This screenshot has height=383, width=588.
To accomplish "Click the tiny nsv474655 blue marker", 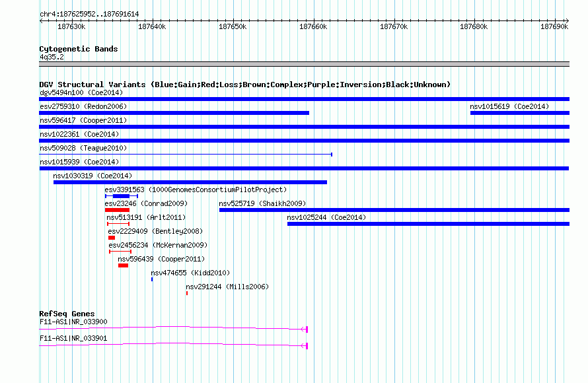I will pos(152,279).
